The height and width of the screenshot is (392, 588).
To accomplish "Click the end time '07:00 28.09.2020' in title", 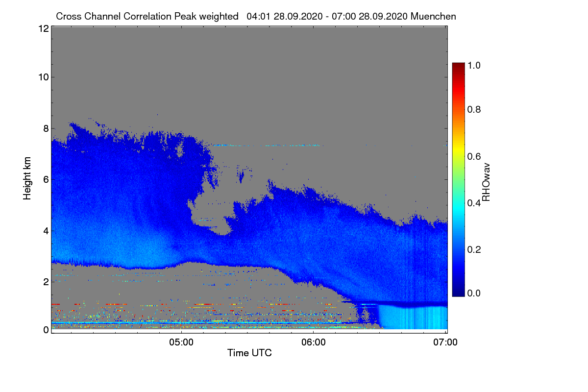I will click(370, 16).
